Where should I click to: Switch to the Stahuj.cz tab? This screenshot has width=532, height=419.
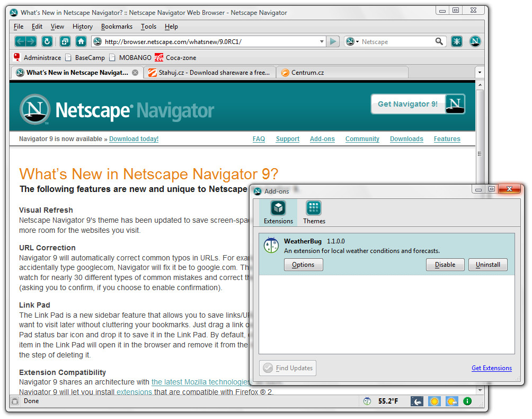tap(210, 72)
